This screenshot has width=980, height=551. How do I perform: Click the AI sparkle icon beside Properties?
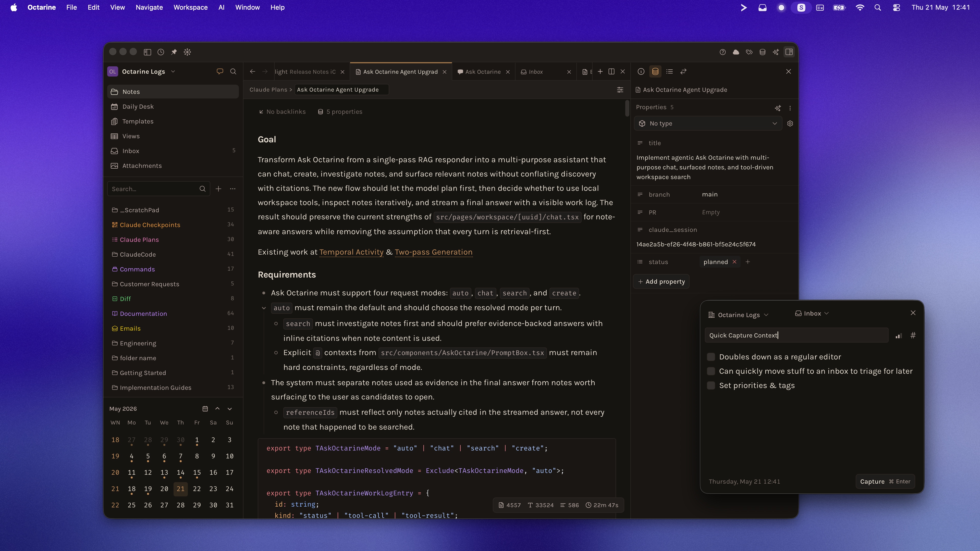pyautogui.click(x=778, y=108)
